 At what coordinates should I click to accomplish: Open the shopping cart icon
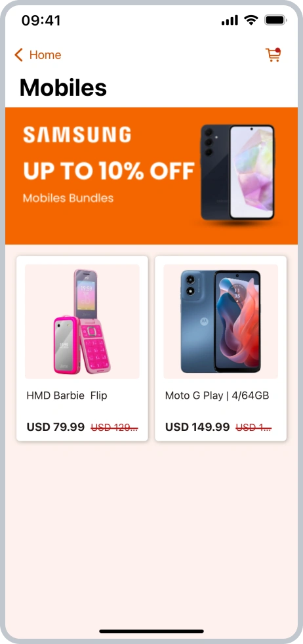pyautogui.click(x=273, y=54)
